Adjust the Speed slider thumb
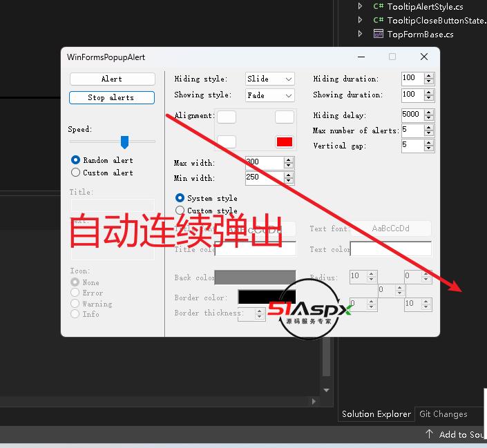487x448 pixels. (x=124, y=142)
